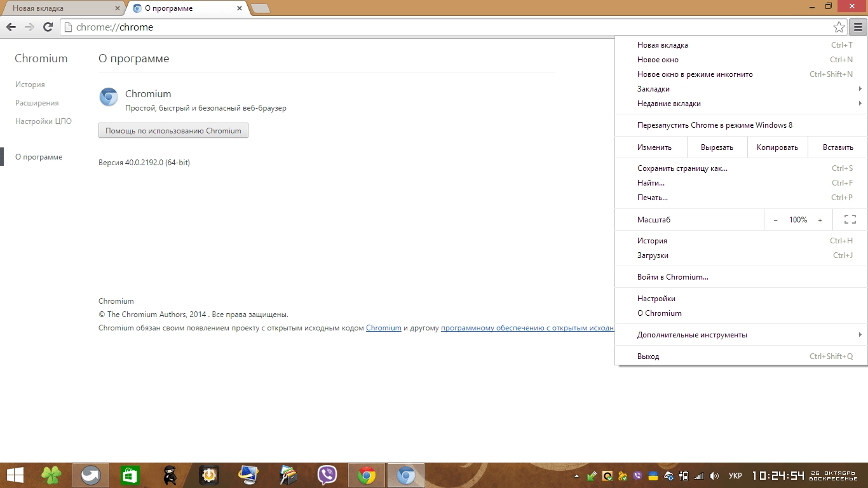Click the battery power tray icon
The width and height of the screenshot is (868, 488).
(x=684, y=476)
